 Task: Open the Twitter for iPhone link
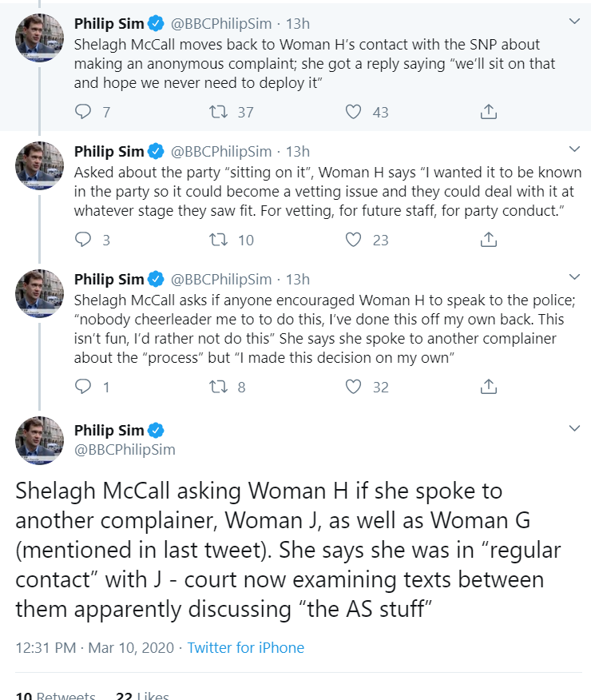(x=245, y=648)
